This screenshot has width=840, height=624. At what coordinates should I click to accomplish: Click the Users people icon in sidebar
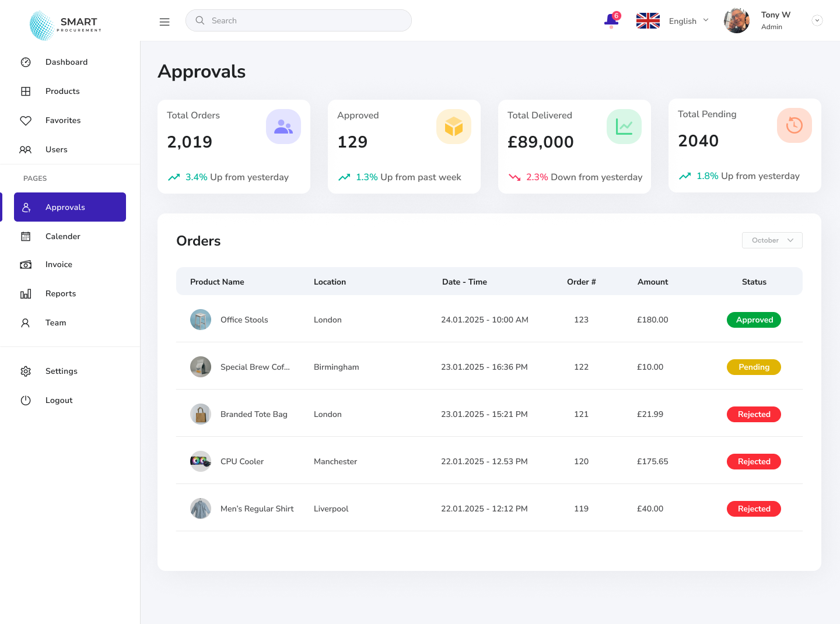[26, 149]
